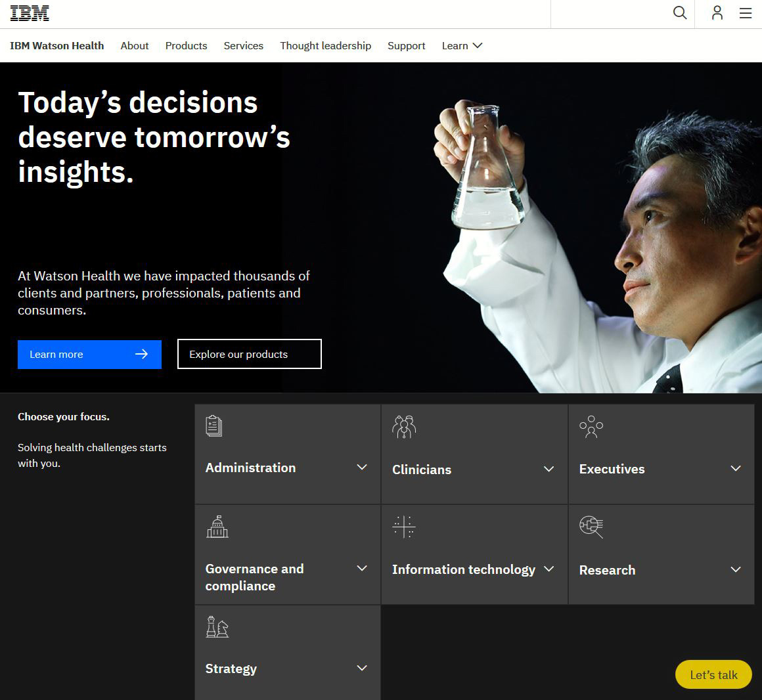Select the Information technology label

click(464, 570)
